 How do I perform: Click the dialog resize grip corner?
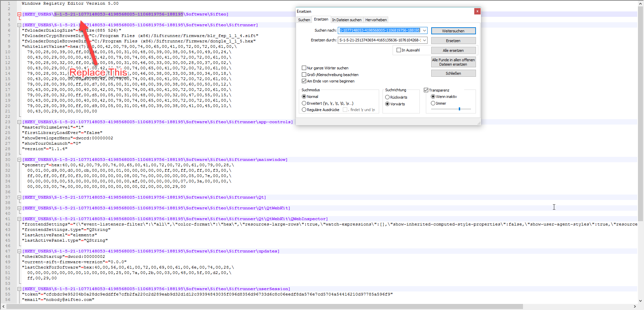pyautogui.click(x=479, y=124)
